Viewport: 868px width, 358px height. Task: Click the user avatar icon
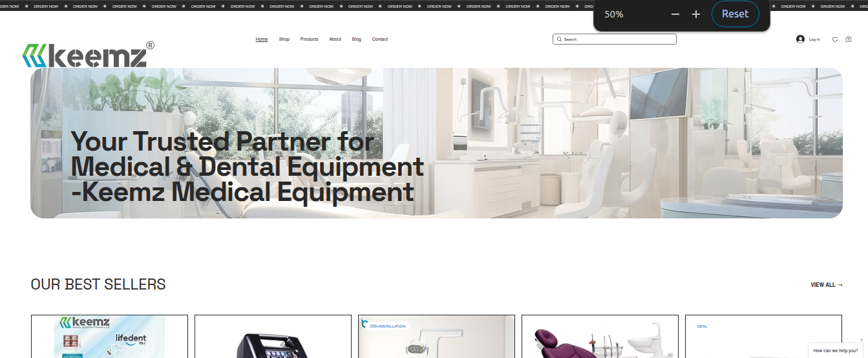click(800, 39)
